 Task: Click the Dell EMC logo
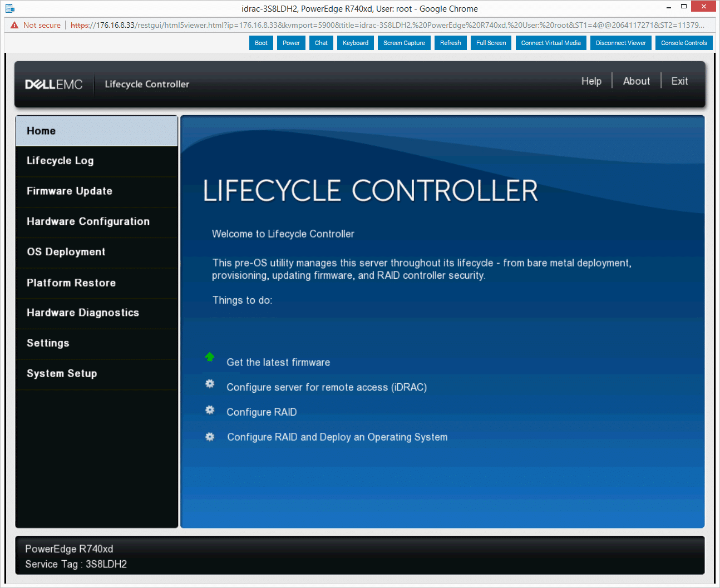(x=54, y=84)
